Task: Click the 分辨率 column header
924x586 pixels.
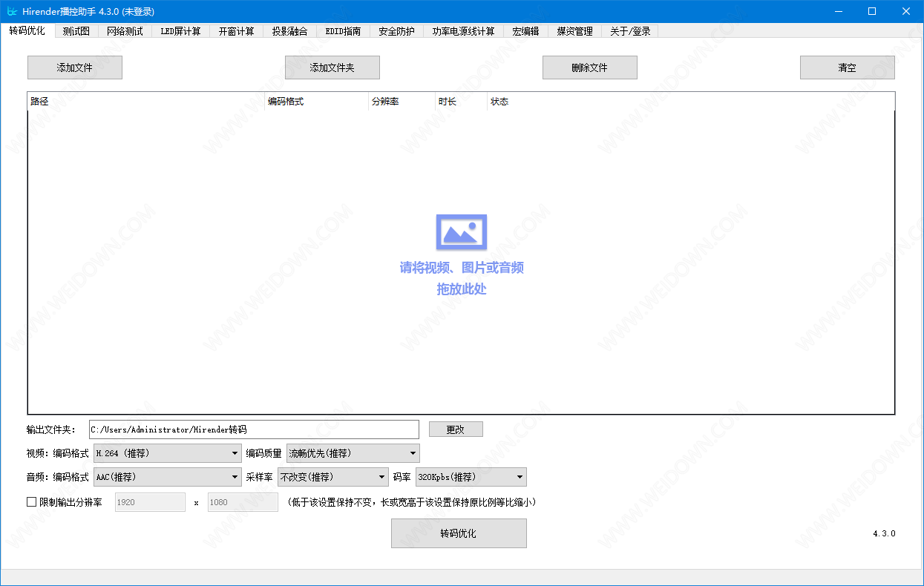Action: 402,102
